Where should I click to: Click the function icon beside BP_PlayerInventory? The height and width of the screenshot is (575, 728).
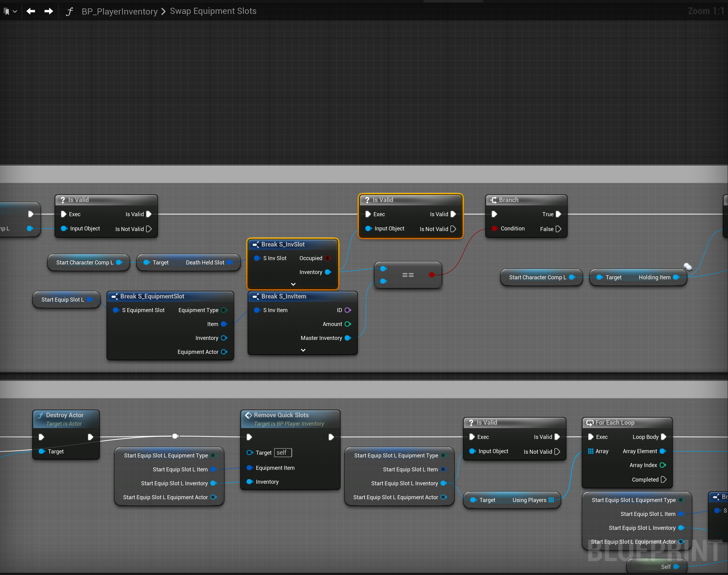(69, 11)
